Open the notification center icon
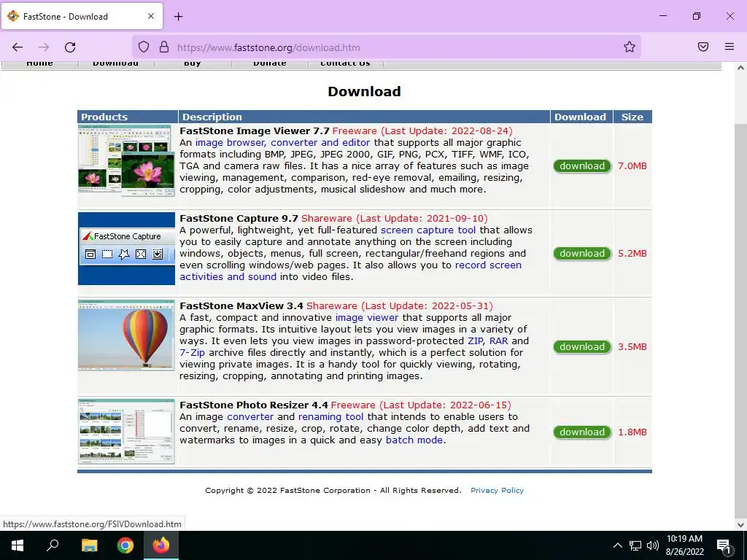The image size is (747, 560). [x=724, y=547]
